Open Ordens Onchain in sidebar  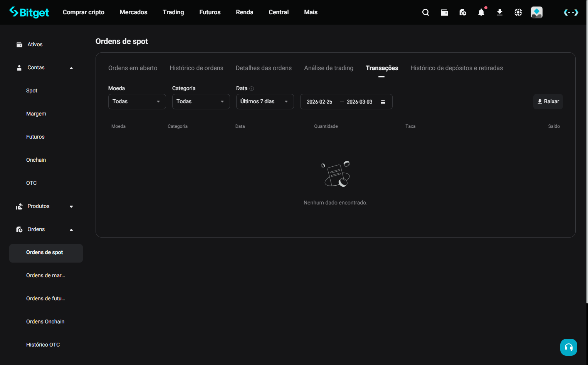[x=45, y=322]
